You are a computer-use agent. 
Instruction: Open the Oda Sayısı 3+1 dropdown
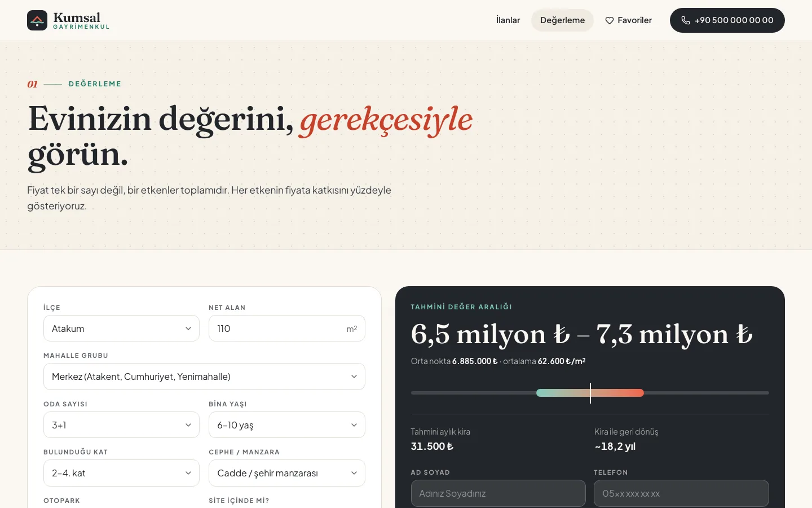[121, 425]
